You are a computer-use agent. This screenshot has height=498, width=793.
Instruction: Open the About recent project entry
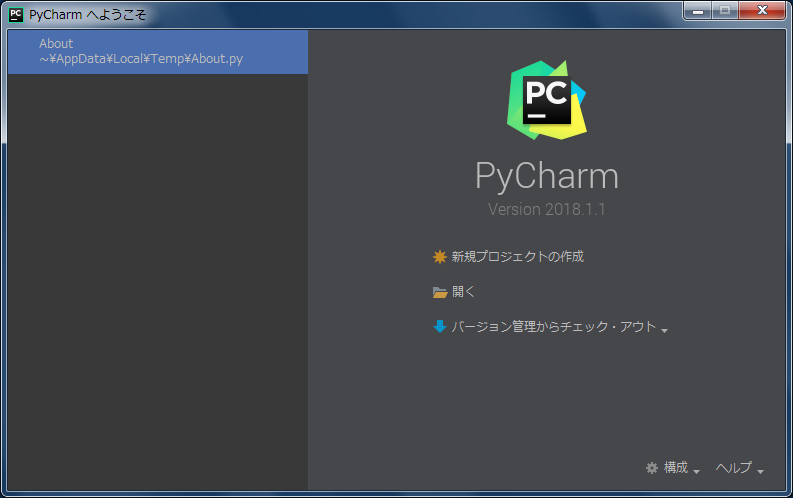158,52
